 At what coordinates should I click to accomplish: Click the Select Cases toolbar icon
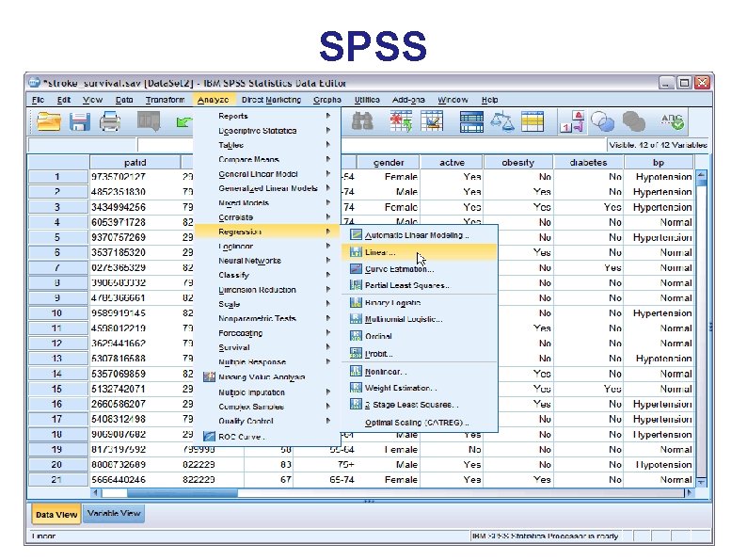pos(532,121)
